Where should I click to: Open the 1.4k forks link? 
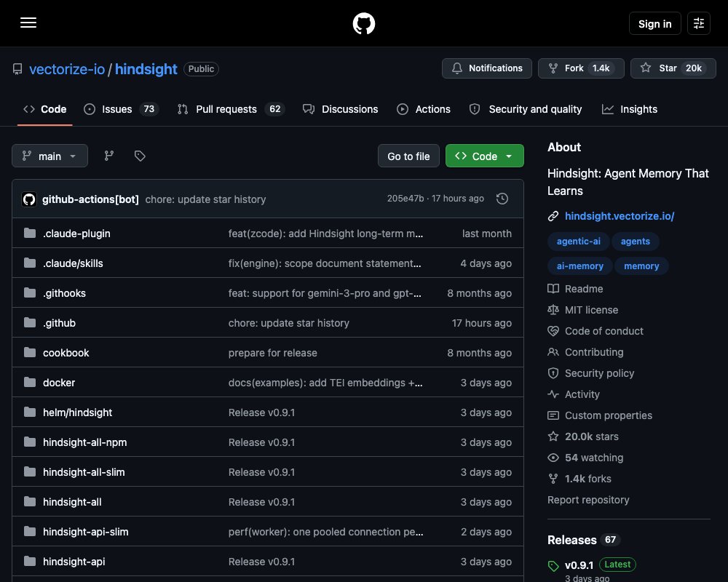coord(587,479)
